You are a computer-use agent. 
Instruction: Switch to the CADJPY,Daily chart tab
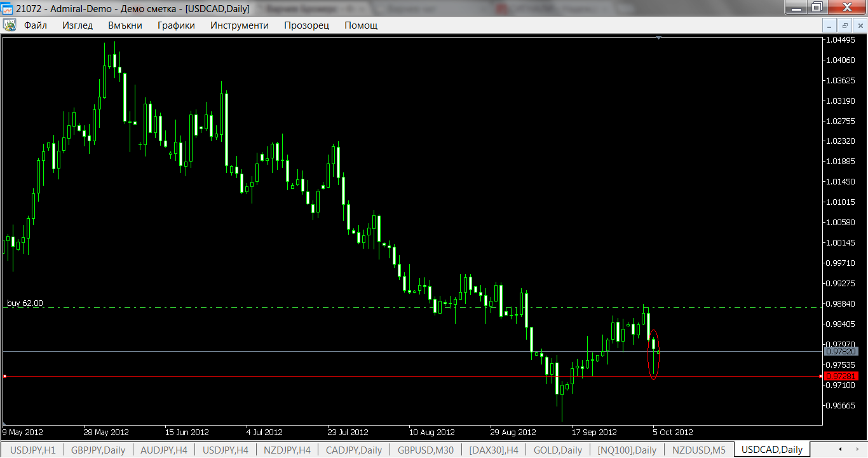coord(353,450)
